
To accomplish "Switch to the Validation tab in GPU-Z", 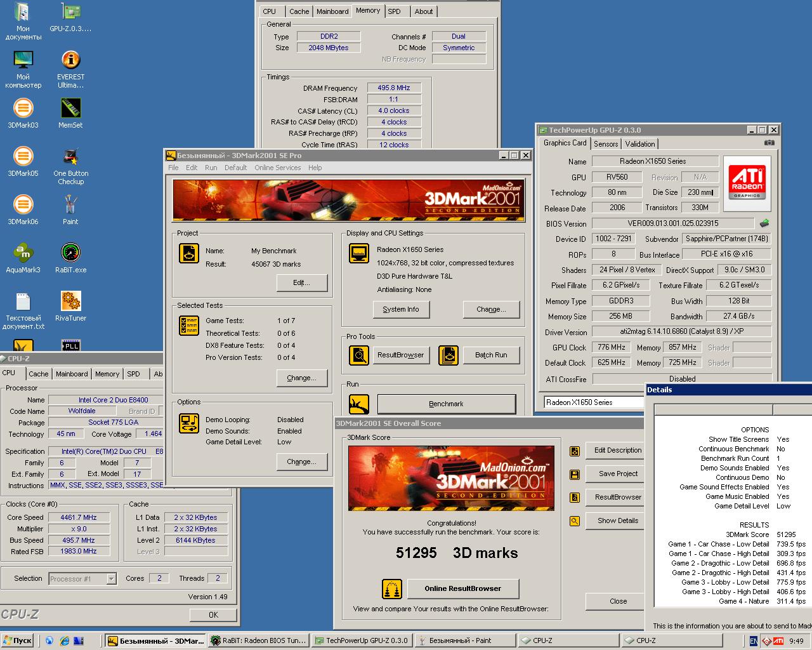I will 640,144.
